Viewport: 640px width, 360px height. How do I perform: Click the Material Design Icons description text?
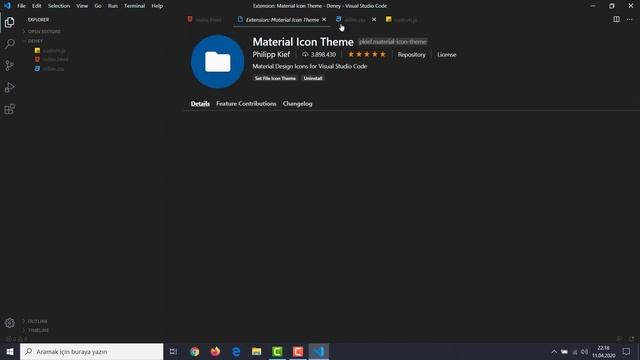309,66
